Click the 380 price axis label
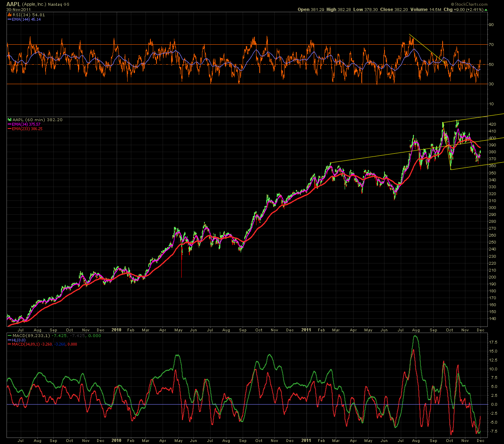The width and height of the screenshot is (504, 444). pyautogui.click(x=492, y=152)
